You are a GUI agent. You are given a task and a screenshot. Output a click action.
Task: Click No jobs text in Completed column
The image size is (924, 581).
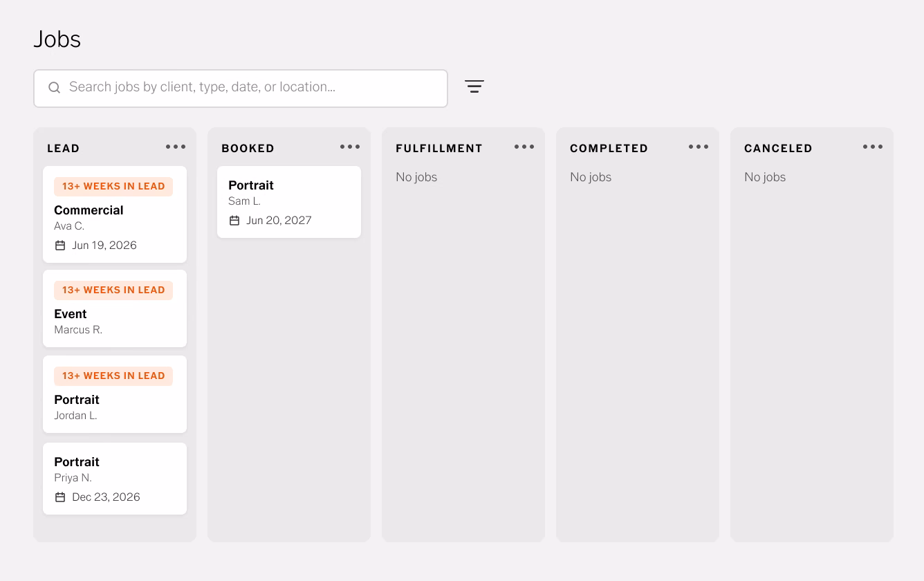click(x=591, y=177)
